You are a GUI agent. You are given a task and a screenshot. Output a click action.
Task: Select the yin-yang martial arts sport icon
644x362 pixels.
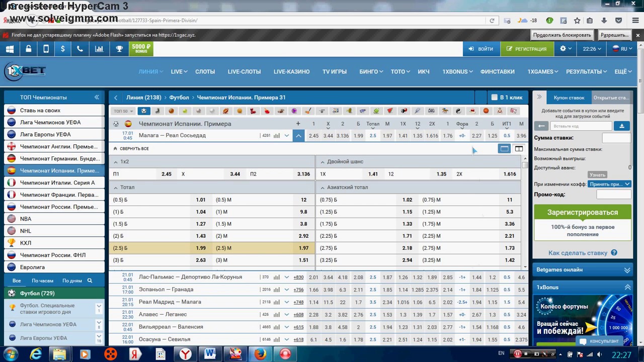(x=458, y=111)
